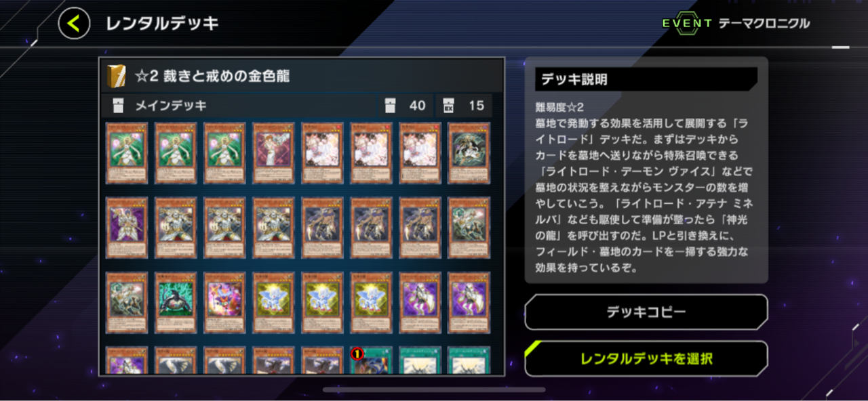Viewport: 868px width, 401px height.
Task: Select the first card in the second row
Action: [127, 228]
